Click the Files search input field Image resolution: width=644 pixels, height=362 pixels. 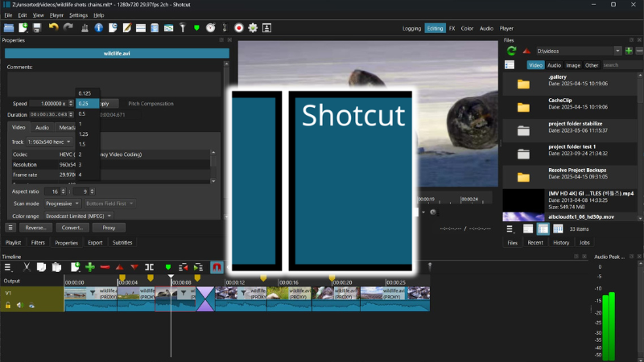point(621,65)
